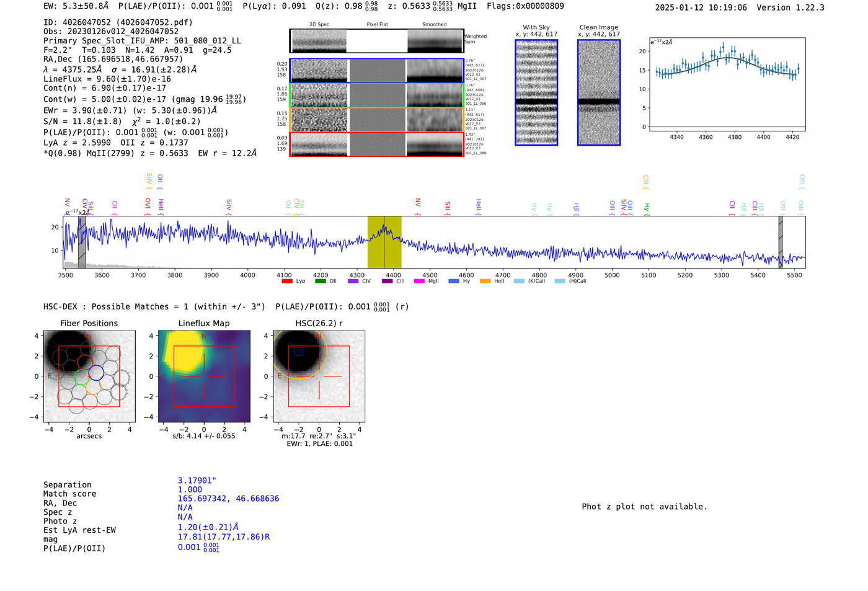
Task: Select the *Q(0.98) MgII(2799) line
Action: point(150,153)
